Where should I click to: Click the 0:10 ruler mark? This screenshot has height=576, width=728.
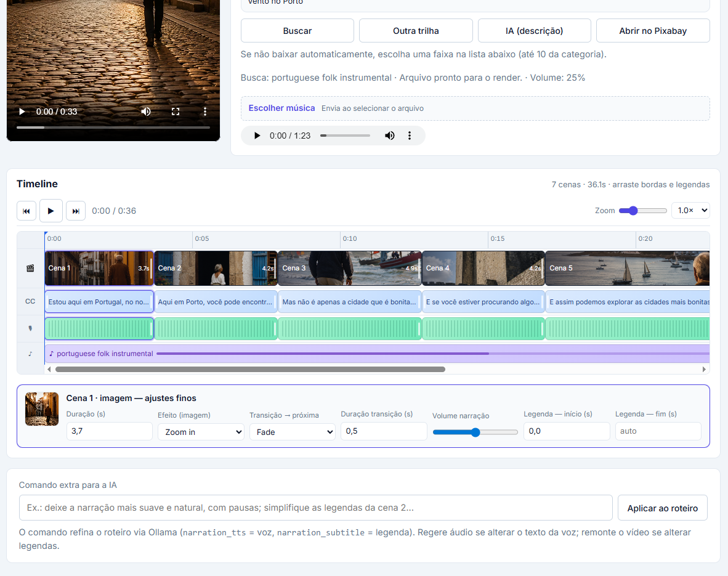(350, 238)
